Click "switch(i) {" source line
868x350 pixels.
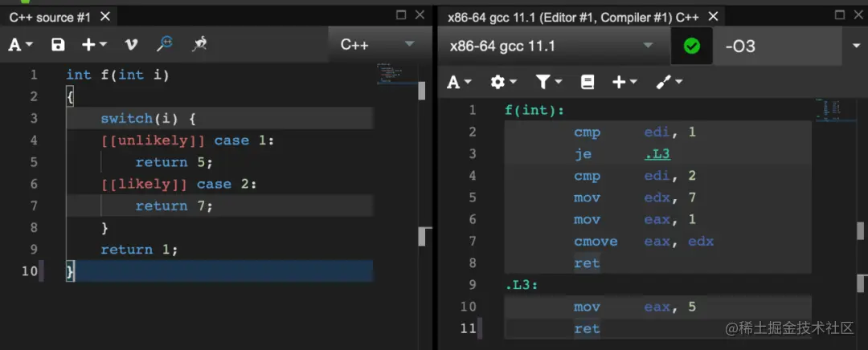149,118
